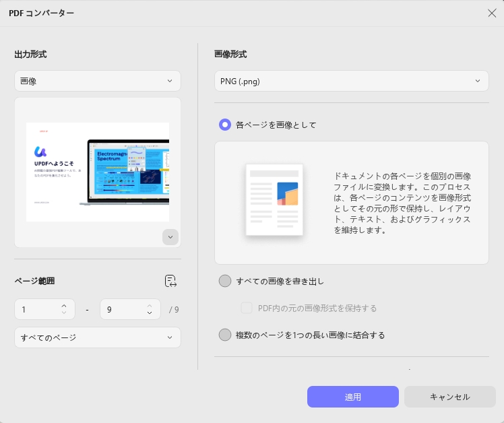Close the PDFコンバーター dialog
This screenshot has width=504, height=423.
[492, 13]
